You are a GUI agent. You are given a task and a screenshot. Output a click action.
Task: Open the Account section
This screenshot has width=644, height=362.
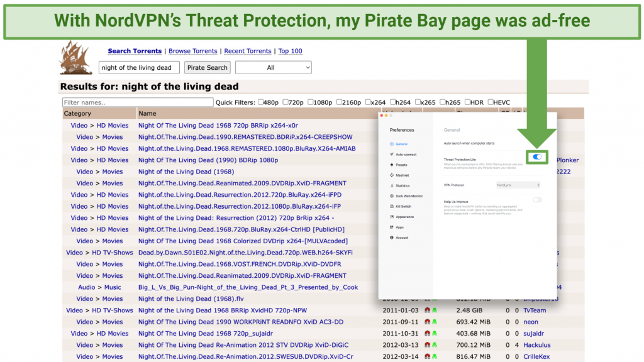(402, 238)
